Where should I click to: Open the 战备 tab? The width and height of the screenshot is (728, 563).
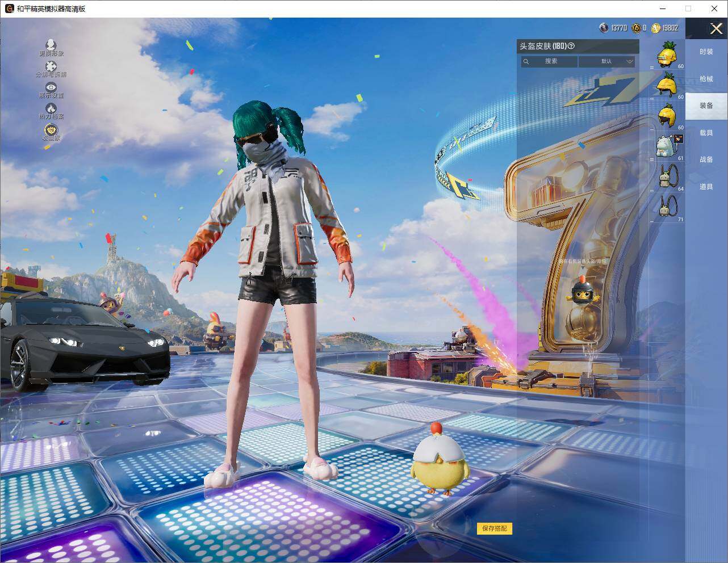pyautogui.click(x=706, y=159)
